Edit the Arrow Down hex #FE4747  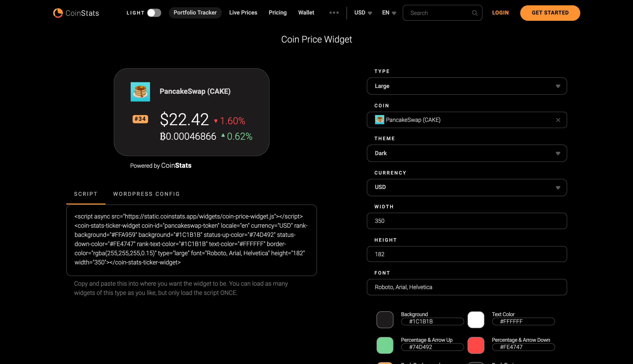pyautogui.click(x=523, y=347)
